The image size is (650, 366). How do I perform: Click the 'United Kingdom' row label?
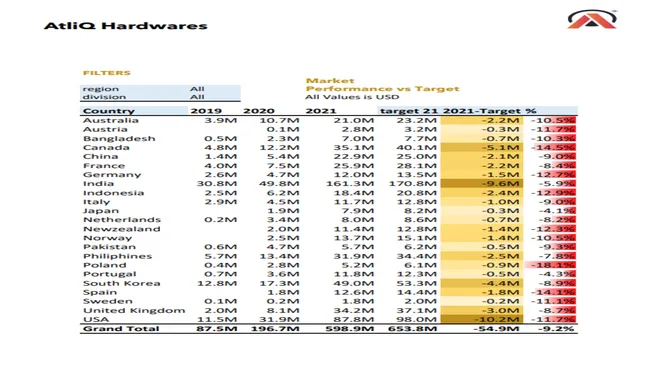[x=134, y=310]
